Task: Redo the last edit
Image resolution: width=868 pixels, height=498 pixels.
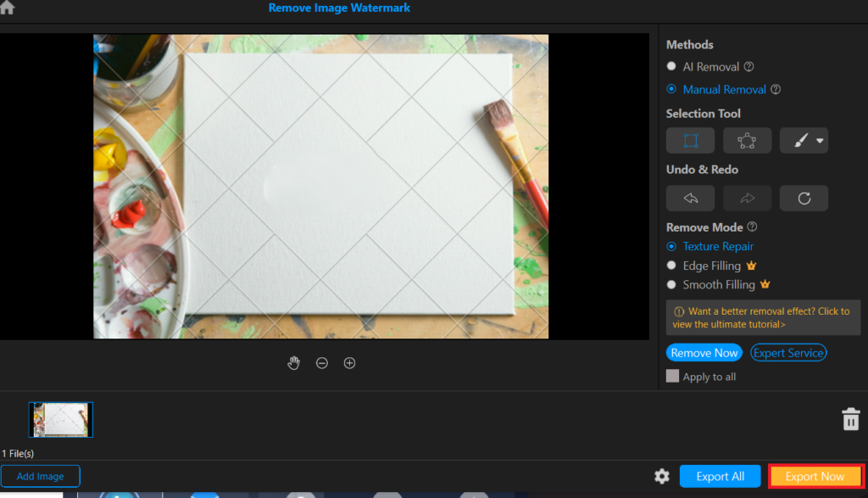Action: pos(747,198)
